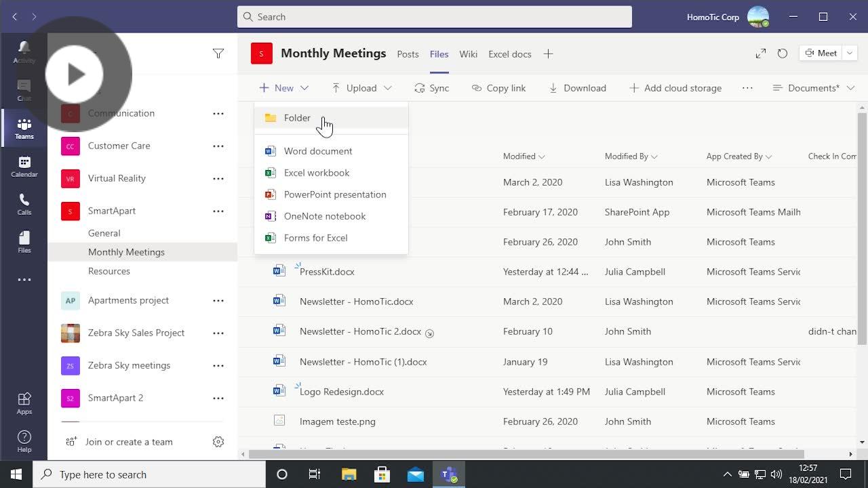Click Word icon of PressKit.docx
The width and height of the screenshot is (868, 488).
[x=279, y=270]
